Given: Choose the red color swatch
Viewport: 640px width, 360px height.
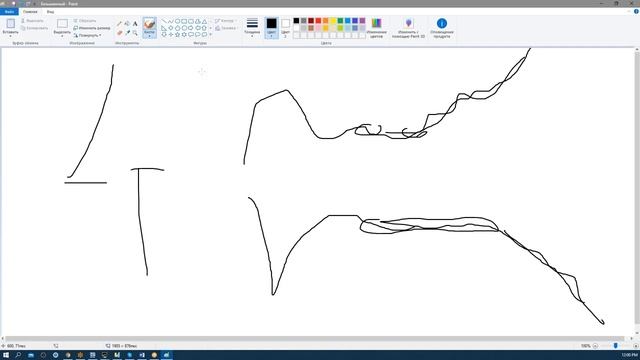Looking at the screenshot, I should 318,21.
